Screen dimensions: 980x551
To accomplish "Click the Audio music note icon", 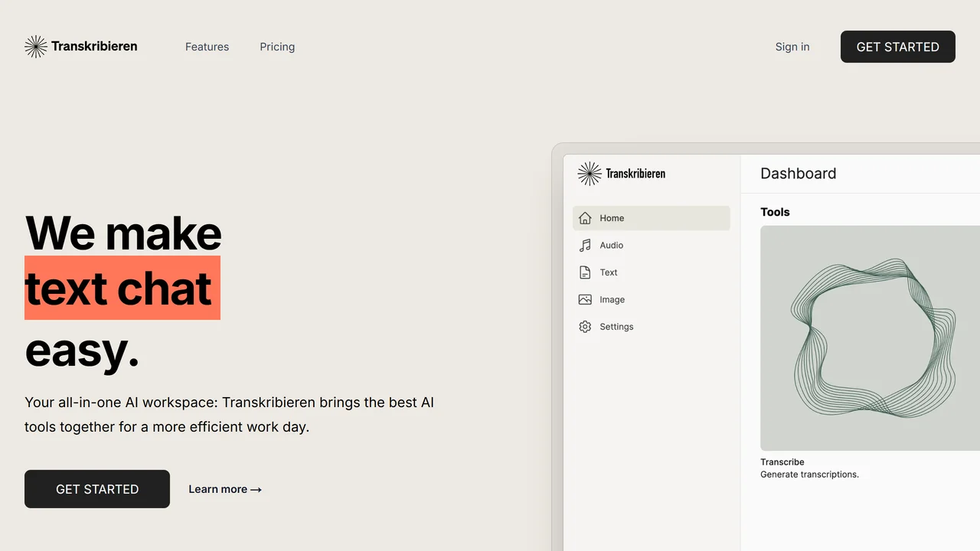I will (x=585, y=246).
